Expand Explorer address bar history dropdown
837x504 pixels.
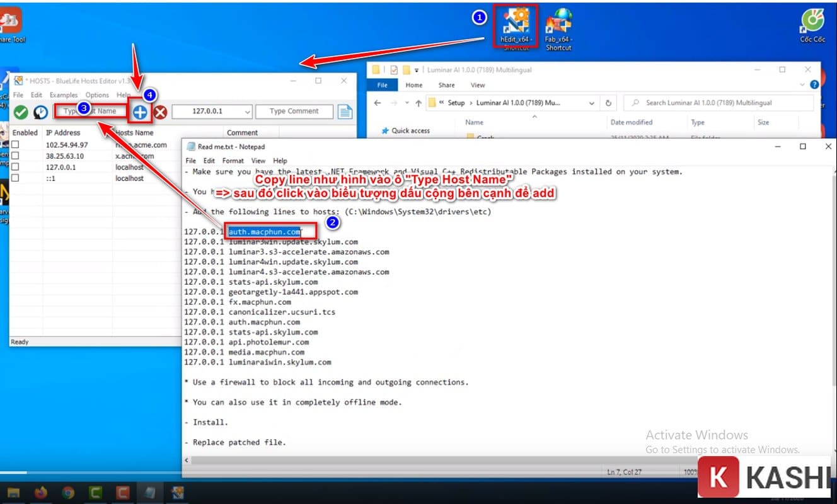coord(591,103)
